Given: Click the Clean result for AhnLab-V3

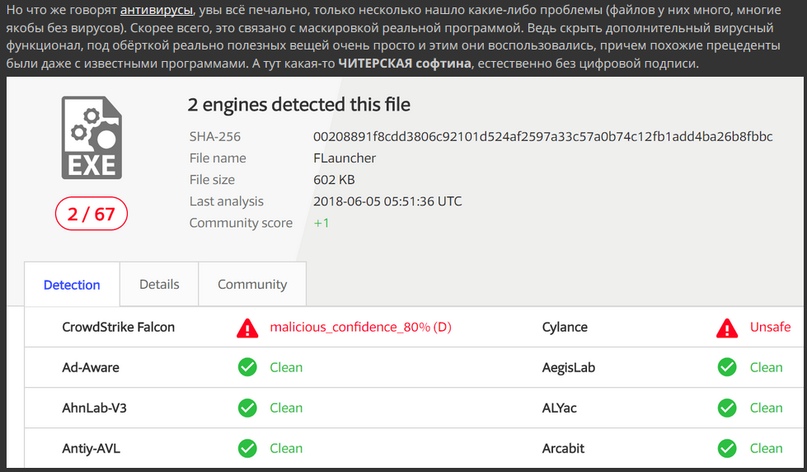Looking at the screenshot, I should pos(286,408).
